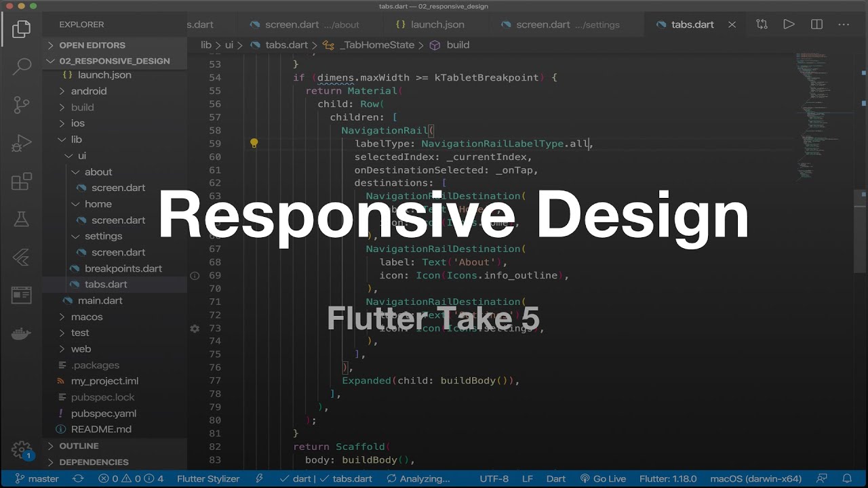Viewport: 868px width, 488px height.
Task: Click Flutter: 1.18.0 version in status bar
Action: pos(668,479)
